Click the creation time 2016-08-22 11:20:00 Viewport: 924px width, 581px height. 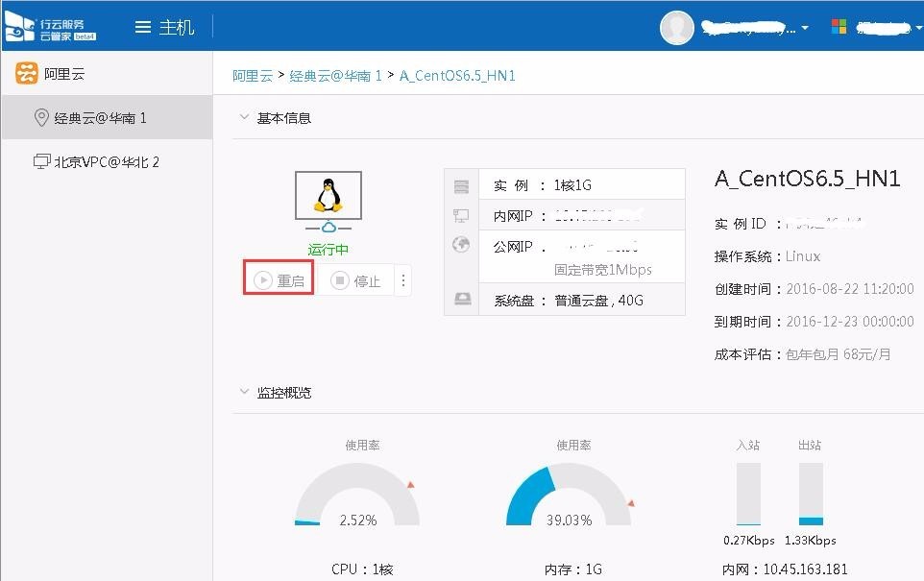pyautogui.click(x=850, y=289)
